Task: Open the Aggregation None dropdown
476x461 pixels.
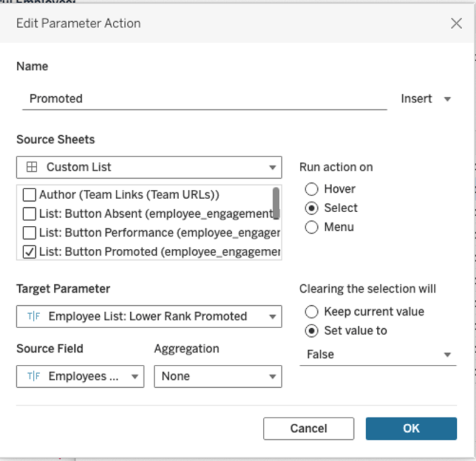Action: (218, 376)
